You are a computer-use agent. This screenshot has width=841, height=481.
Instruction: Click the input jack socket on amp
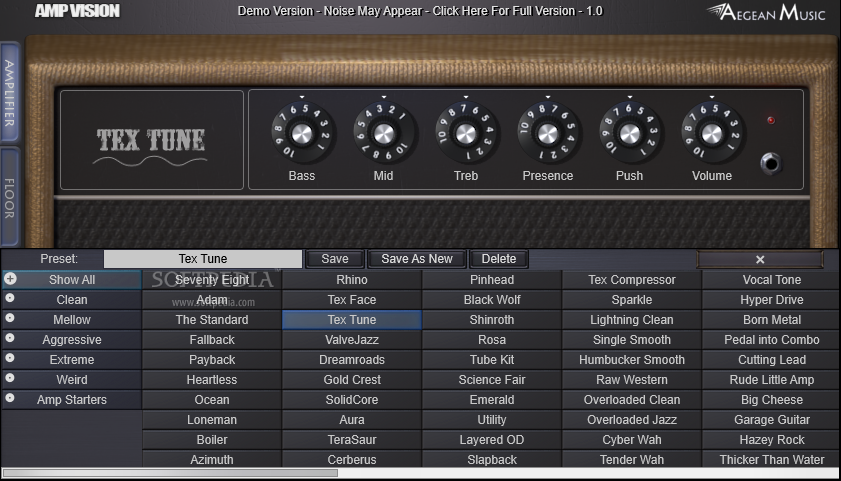coord(771,164)
